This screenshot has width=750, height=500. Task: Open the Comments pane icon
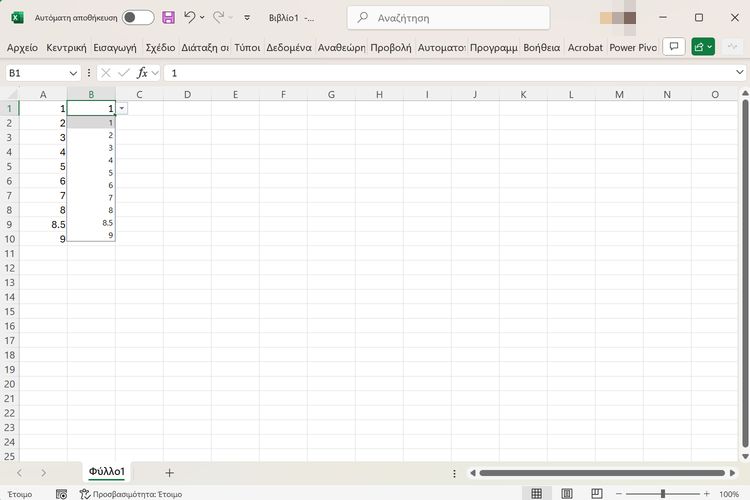point(675,47)
